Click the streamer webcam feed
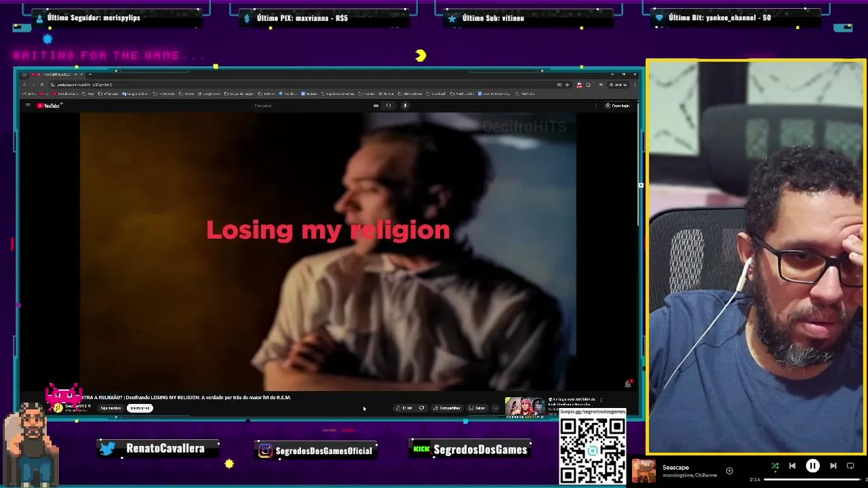Image resolution: width=868 pixels, height=488 pixels. [x=755, y=257]
